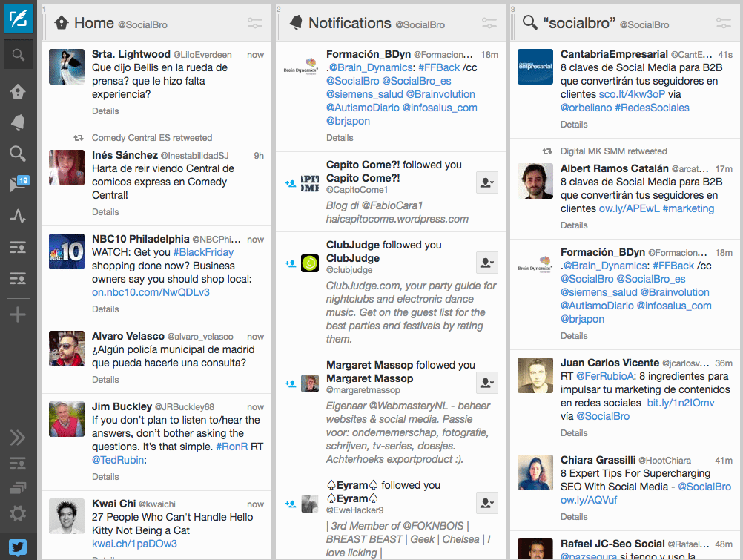Viewport: 743px width, 560px height.
Task: Expand the sidebar with the double chevron
Action: (x=18, y=438)
